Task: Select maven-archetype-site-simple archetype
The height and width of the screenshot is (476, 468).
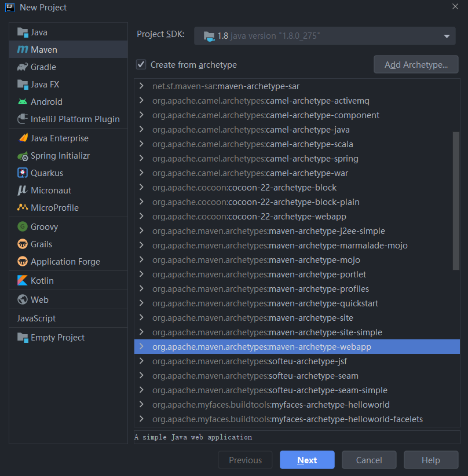Action: [x=297, y=332]
